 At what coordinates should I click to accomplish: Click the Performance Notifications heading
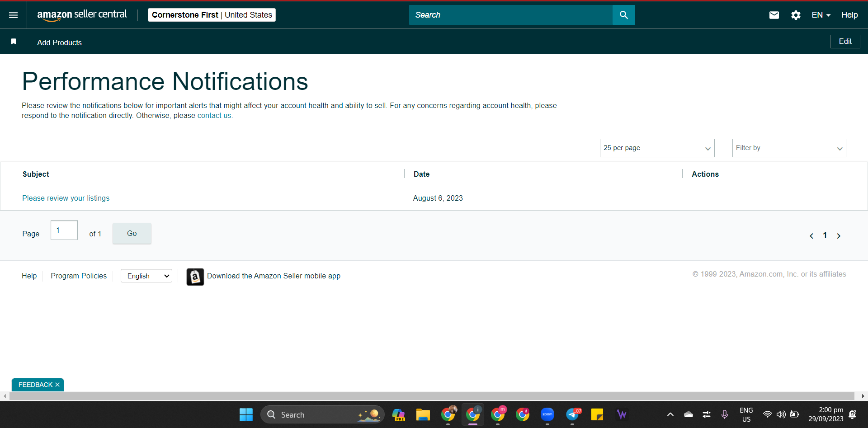tap(165, 81)
